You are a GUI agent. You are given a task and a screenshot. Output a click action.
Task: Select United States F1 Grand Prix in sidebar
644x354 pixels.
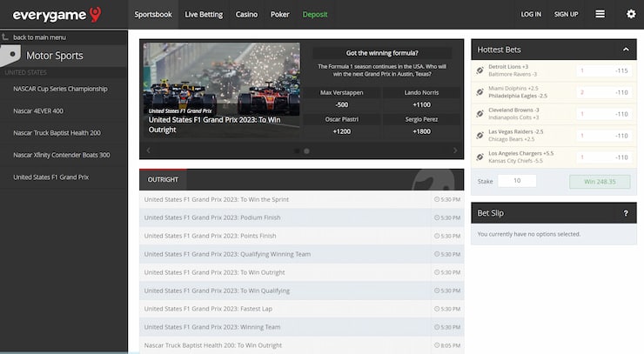(51, 177)
